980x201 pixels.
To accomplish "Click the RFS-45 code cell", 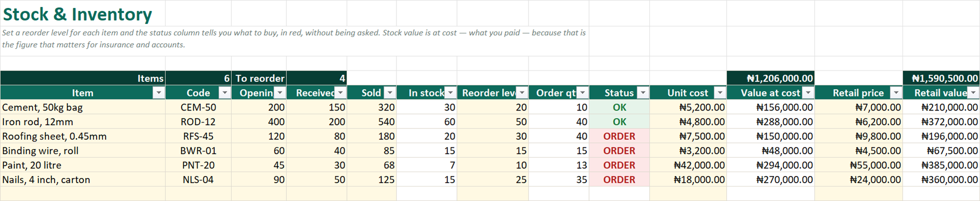I will tap(198, 136).
